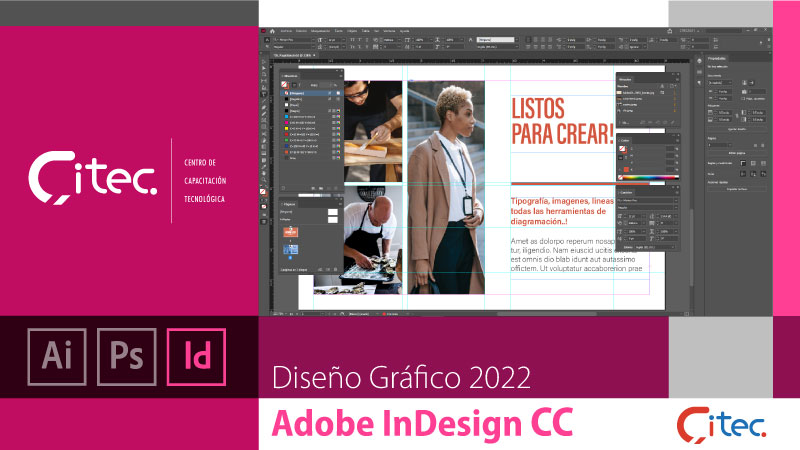Click the fill/stroke box in the toolbox
The width and height of the screenshot is (800, 450).
(264, 189)
